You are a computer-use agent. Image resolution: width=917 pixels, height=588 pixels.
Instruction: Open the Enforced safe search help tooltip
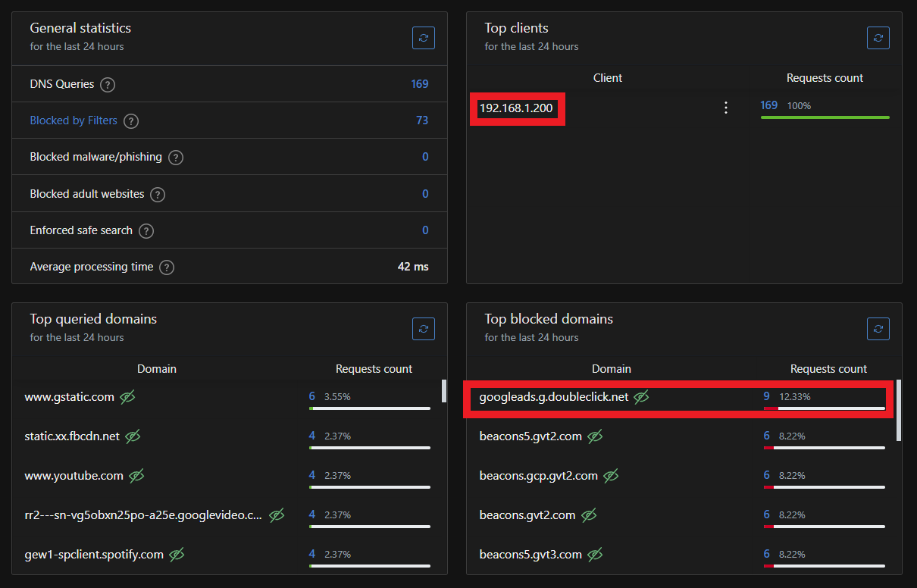(146, 230)
